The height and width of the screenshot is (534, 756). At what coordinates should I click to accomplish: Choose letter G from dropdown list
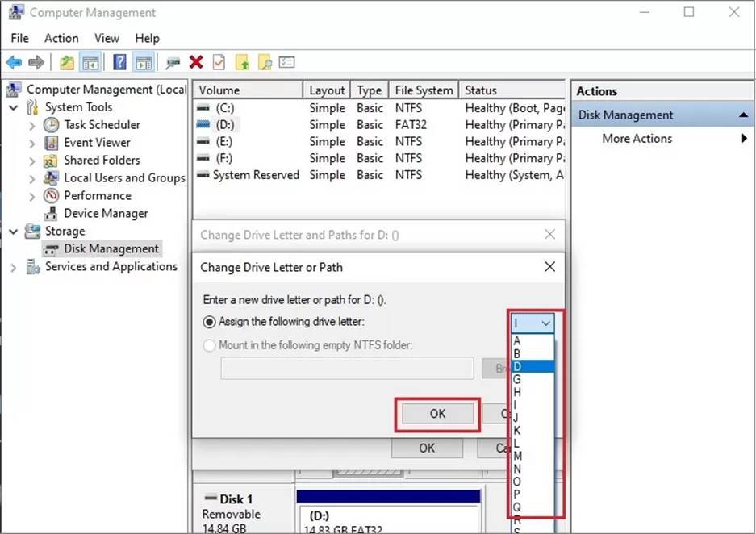[x=517, y=379]
